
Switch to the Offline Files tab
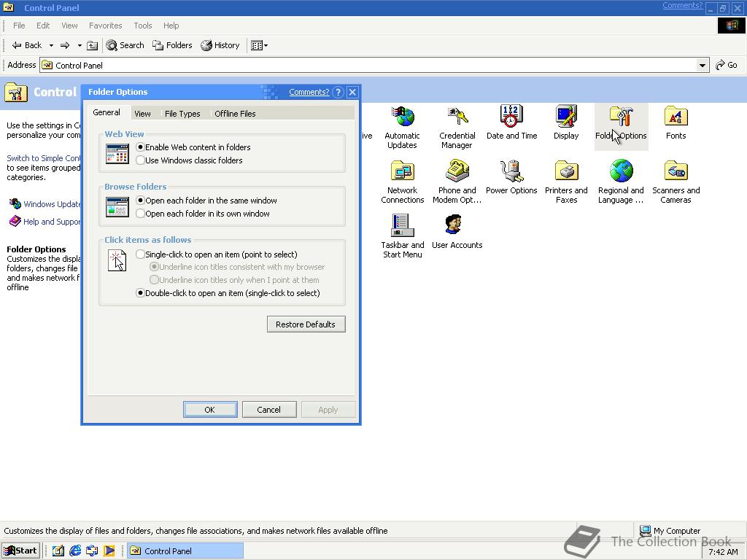pos(235,114)
